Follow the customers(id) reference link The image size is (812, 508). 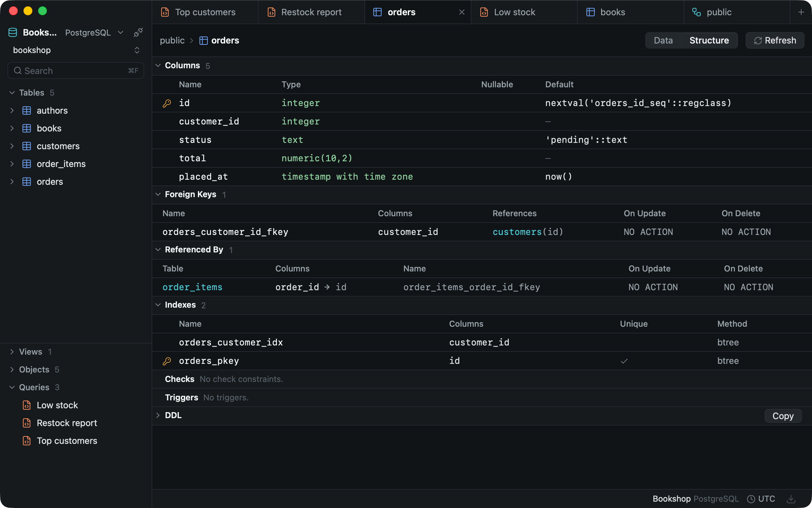coord(527,232)
